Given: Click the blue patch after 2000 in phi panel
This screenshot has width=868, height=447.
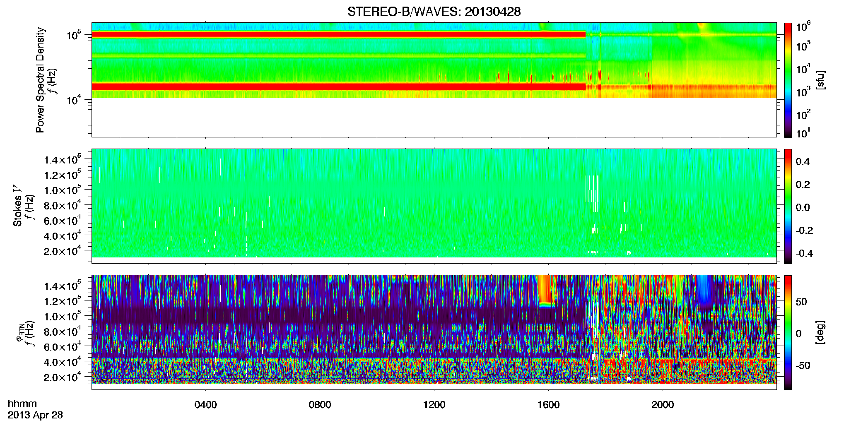Looking at the screenshot, I should point(703,290).
